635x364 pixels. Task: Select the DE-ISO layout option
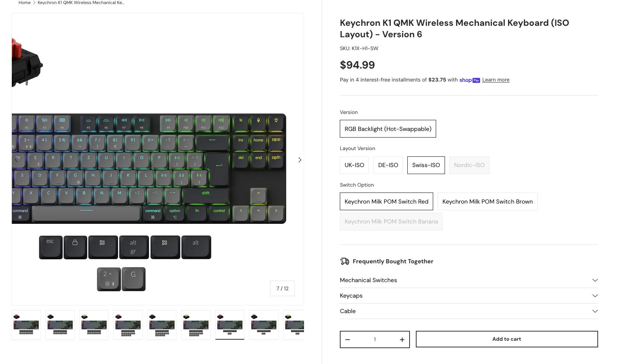pyautogui.click(x=388, y=165)
